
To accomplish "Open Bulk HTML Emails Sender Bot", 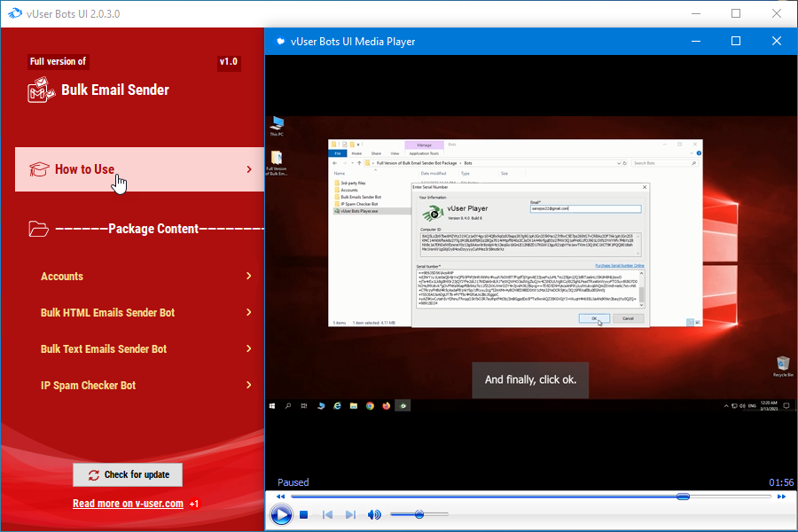I will [107, 313].
